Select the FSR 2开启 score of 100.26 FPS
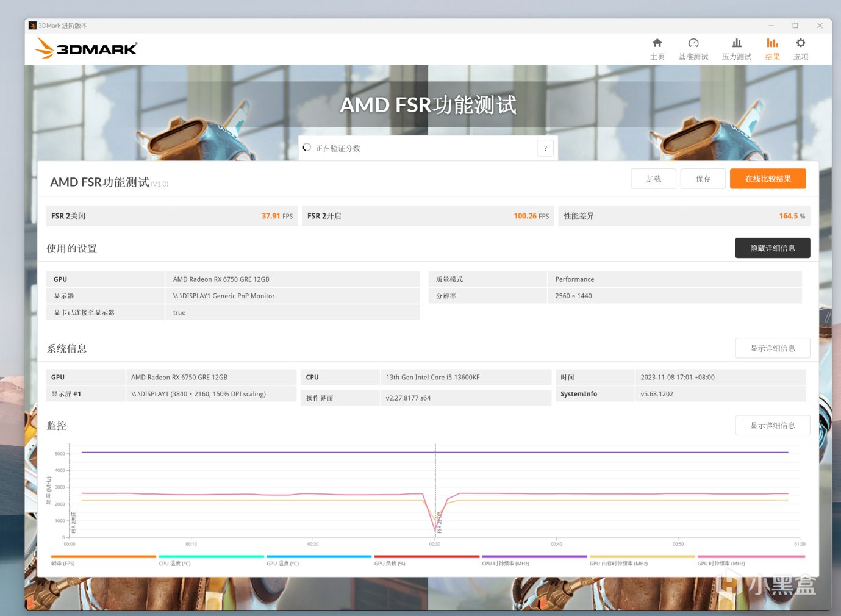Image resolution: width=841 pixels, height=616 pixels. coord(531,216)
